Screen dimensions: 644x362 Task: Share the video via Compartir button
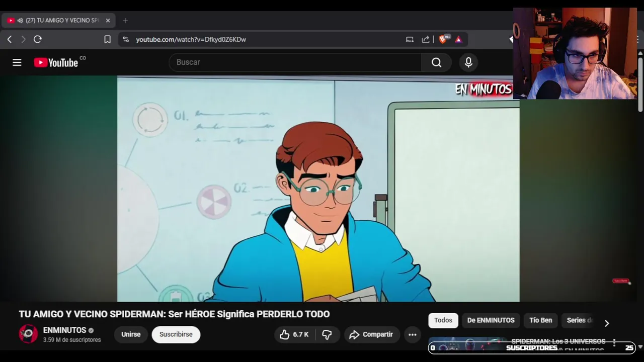[x=371, y=334]
